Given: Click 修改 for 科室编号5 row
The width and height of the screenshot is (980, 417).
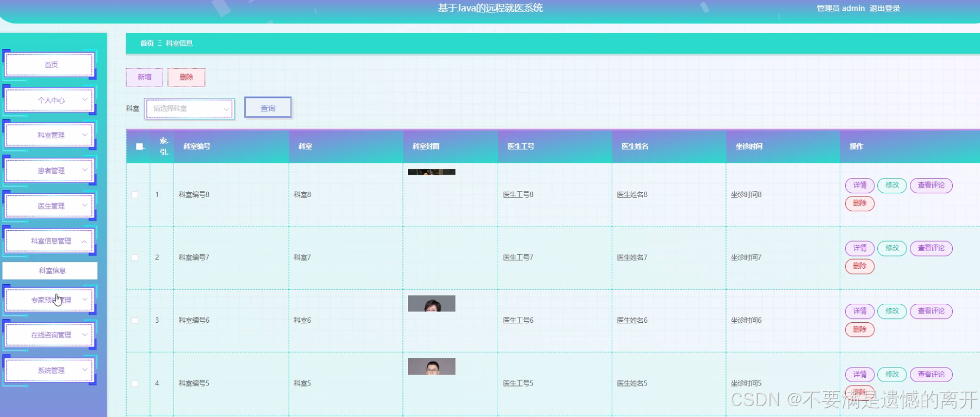Looking at the screenshot, I should pyautogui.click(x=892, y=375).
